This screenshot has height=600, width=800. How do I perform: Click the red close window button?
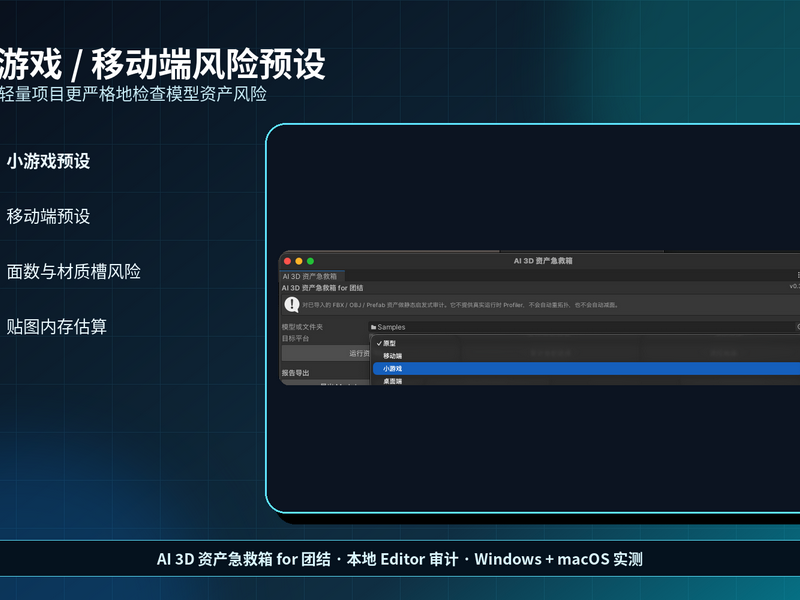pos(287,261)
